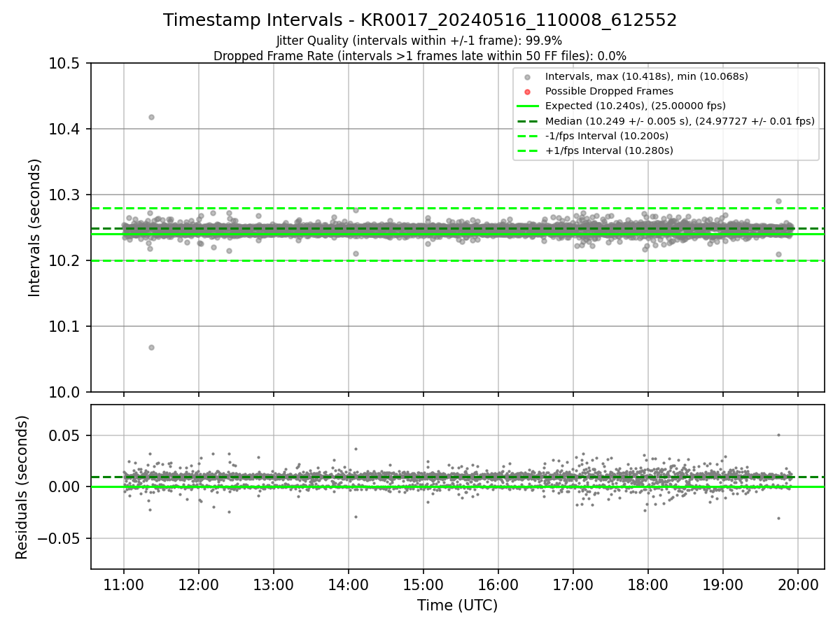Viewport: 840px width, 630px height.
Task: Click the minimum interval outlier point near 10.068s
Action: click(x=151, y=347)
